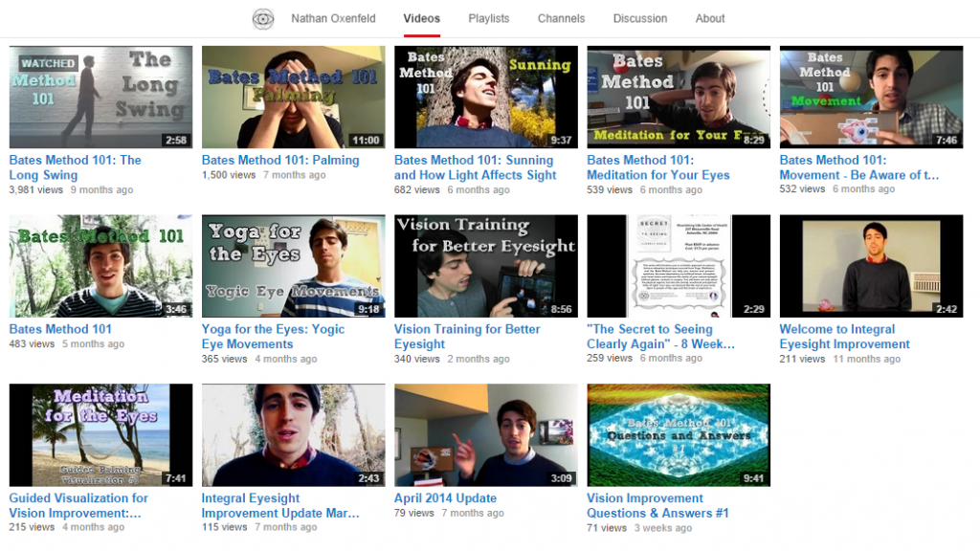The image size is (980, 551).
Task: Open the Nathan Oxenfeld channel home tab
Action: click(x=333, y=18)
